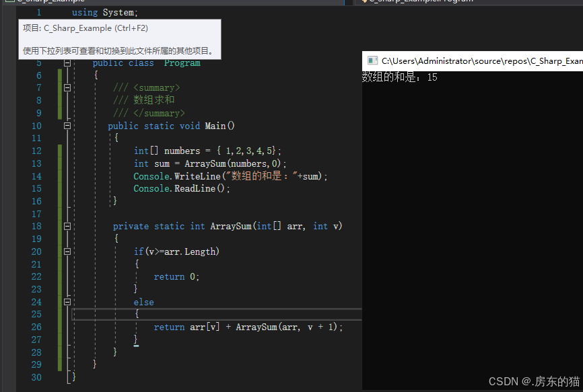The width and height of the screenshot is (583, 392).
Task: Collapse the if block on line 20
Action: pos(67,251)
